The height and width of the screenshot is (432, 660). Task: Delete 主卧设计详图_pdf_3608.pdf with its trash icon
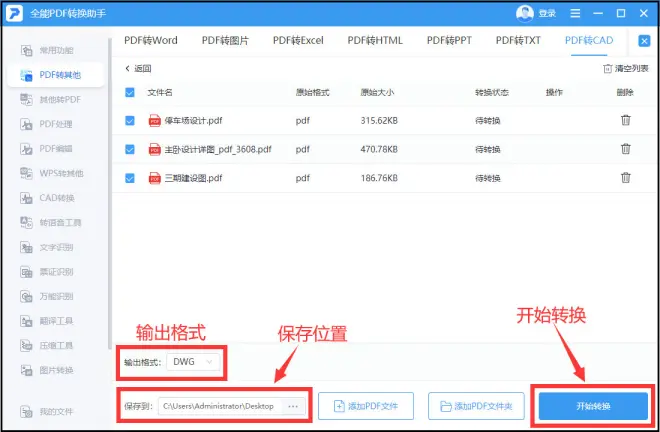tap(625, 149)
